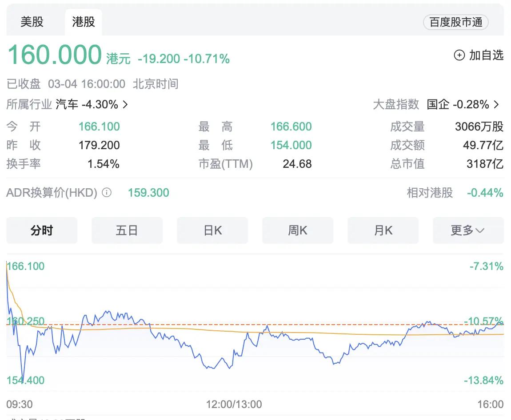The image size is (511, 420).
Task: Open the 汽车 industry chevron arrow
Action: pos(125,104)
